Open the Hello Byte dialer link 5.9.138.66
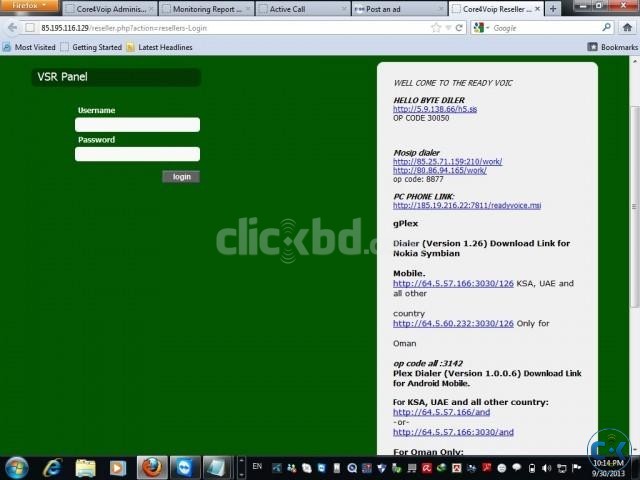640x480 pixels. pos(435,109)
